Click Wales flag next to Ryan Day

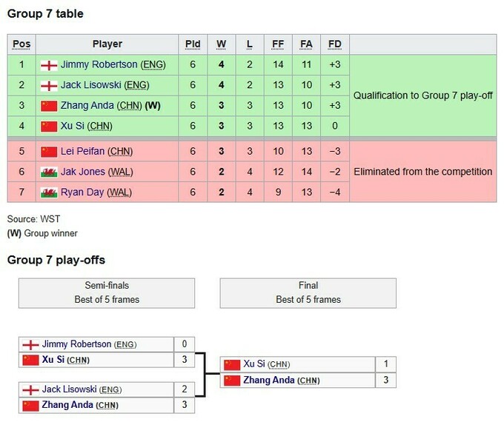(49, 192)
